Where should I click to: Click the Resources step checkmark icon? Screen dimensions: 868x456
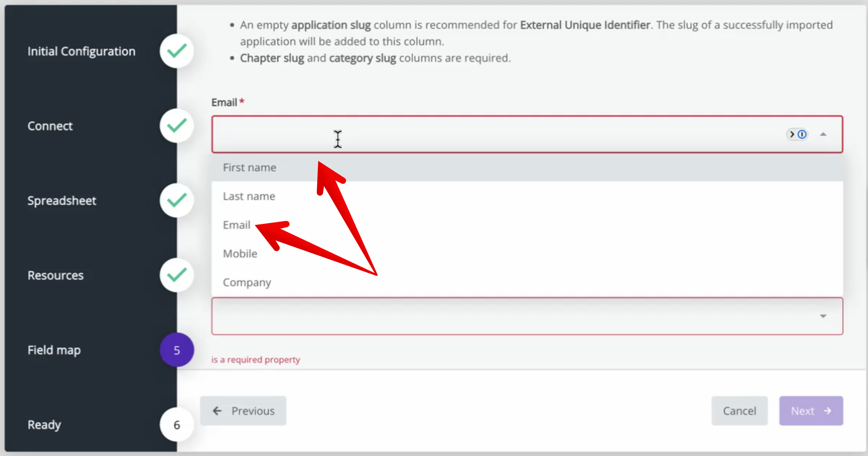pos(177,275)
